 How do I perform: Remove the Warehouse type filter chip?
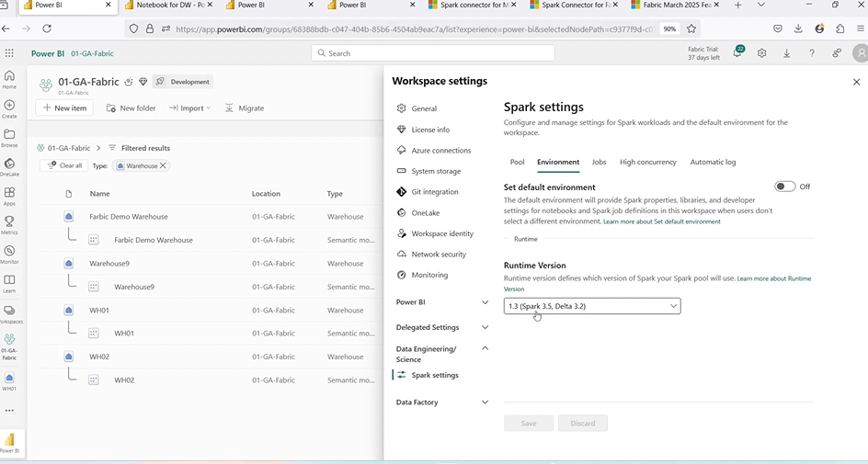[163, 165]
